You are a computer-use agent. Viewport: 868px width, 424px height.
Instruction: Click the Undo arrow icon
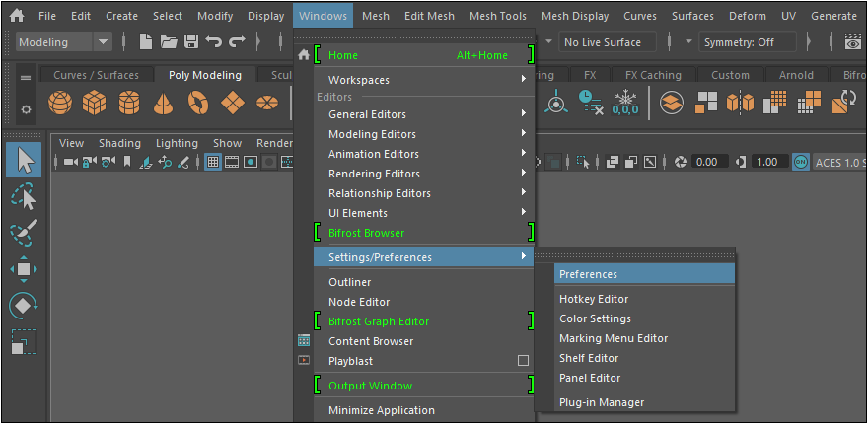[x=214, y=42]
